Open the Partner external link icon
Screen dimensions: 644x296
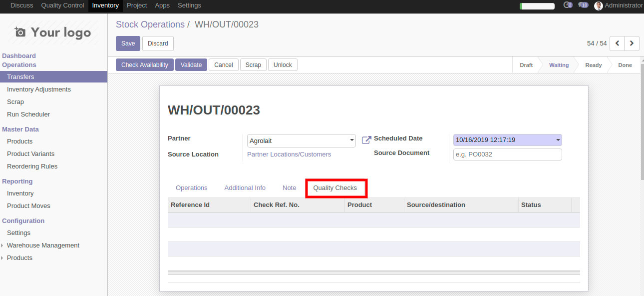pyautogui.click(x=366, y=140)
